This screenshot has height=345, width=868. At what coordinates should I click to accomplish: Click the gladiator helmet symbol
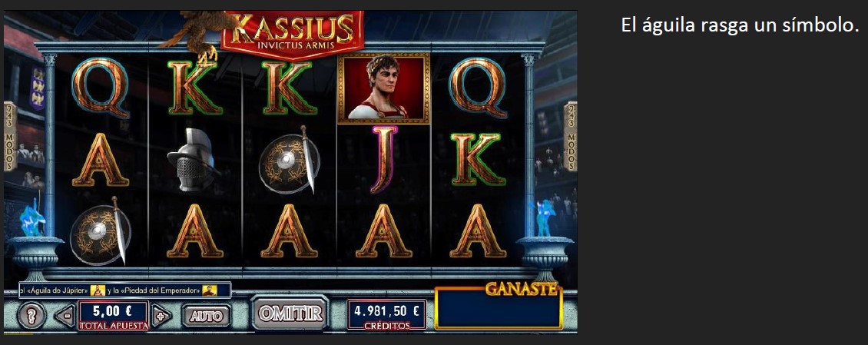tap(194, 160)
